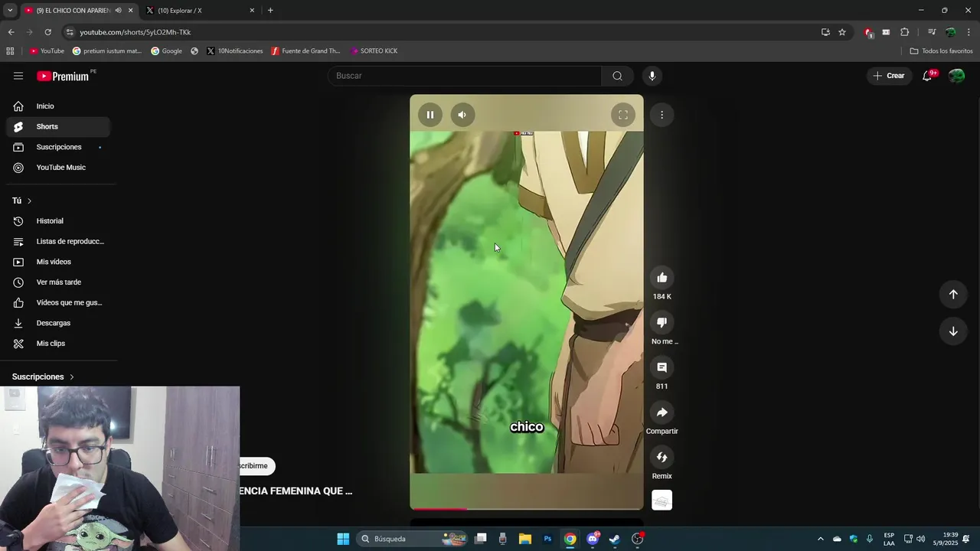The height and width of the screenshot is (551, 980).
Task: Go back in browser history
Action: [x=11, y=32]
